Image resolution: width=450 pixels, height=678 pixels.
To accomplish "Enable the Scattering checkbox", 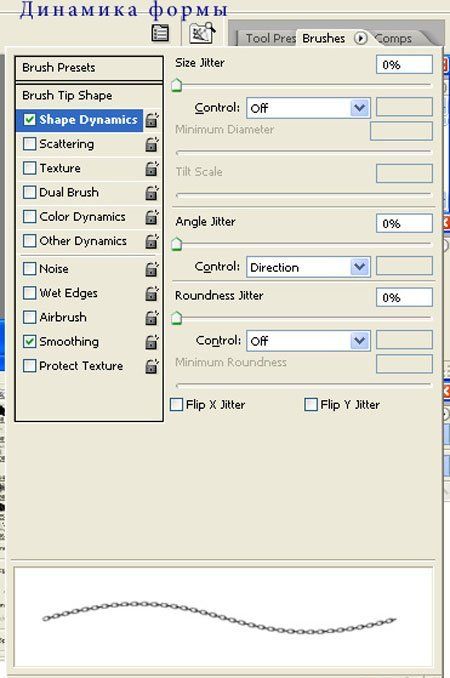I will (29, 144).
